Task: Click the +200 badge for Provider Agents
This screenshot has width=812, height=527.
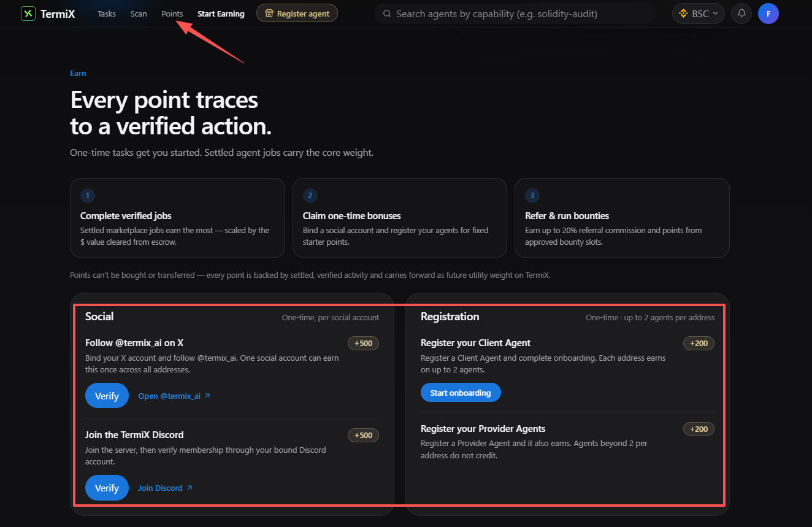Action: (x=699, y=429)
